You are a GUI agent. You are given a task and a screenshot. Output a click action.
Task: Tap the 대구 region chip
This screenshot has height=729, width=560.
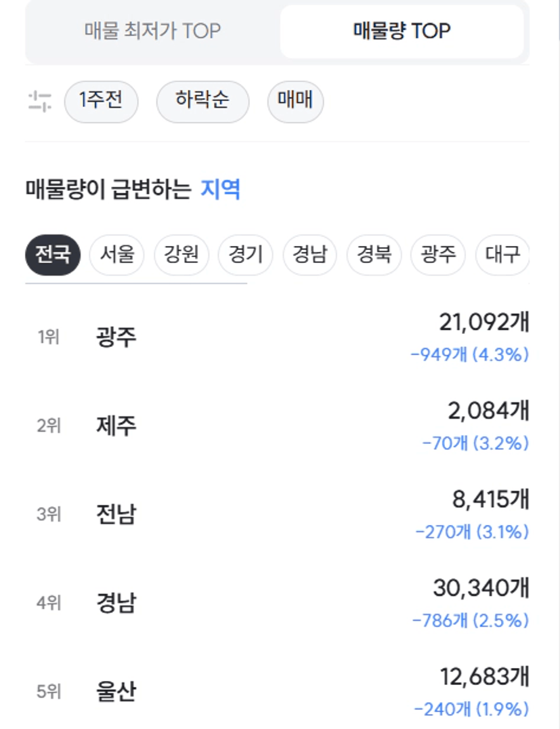point(502,255)
